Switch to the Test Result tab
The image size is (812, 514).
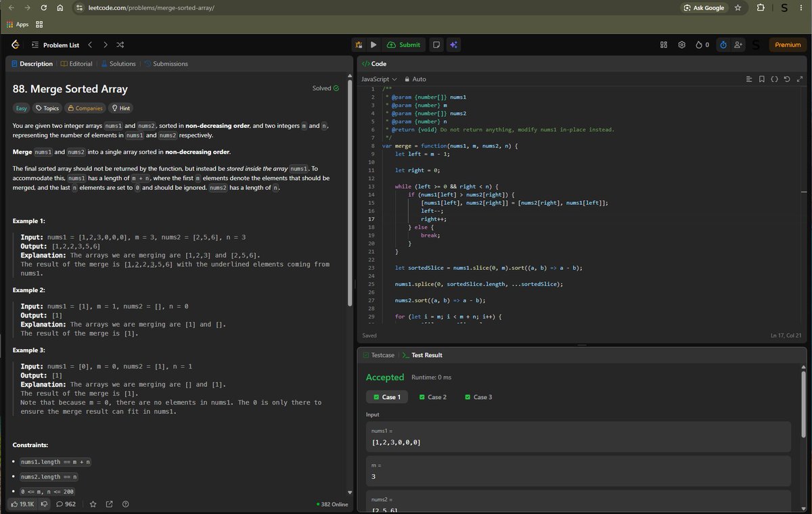(422, 355)
